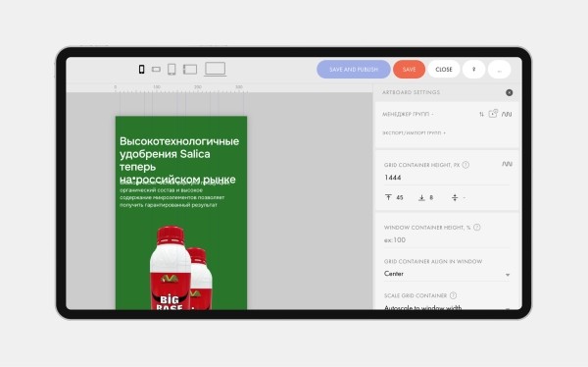
Task: Click the top align offset icon
Action: (x=388, y=197)
